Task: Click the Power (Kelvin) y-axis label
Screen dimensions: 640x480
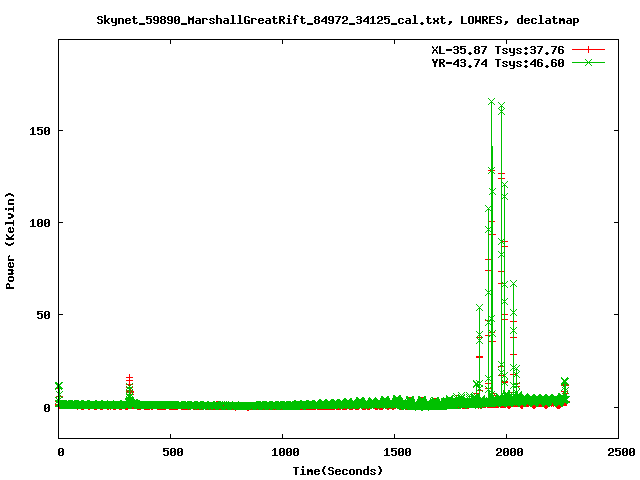Action: click(x=10, y=241)
